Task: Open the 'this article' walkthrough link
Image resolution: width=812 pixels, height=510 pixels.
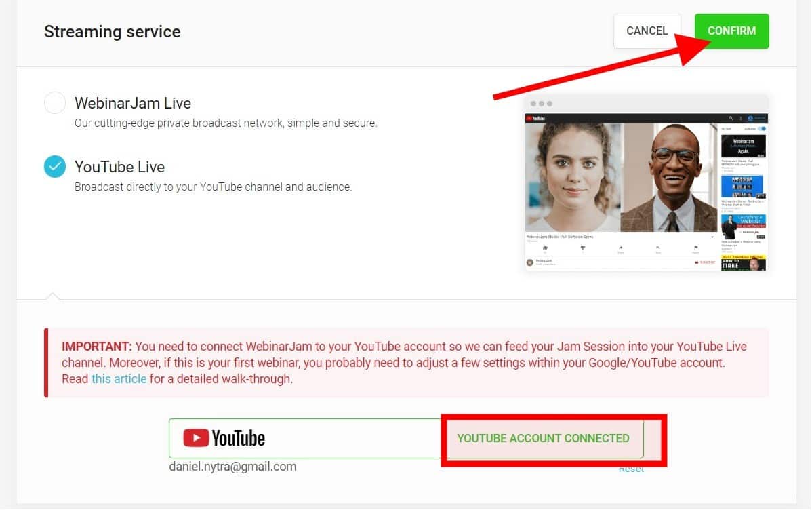Action: tap(119, 379)
